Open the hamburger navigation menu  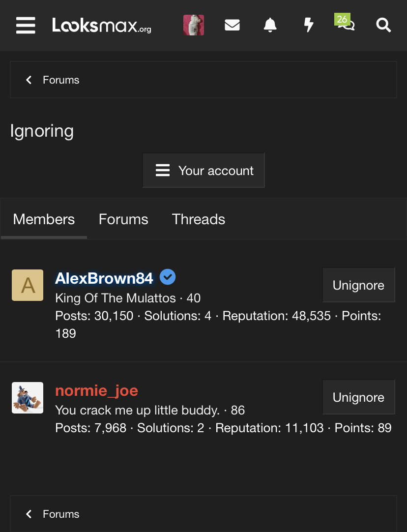pyautogui.click(x=26, y=25)
